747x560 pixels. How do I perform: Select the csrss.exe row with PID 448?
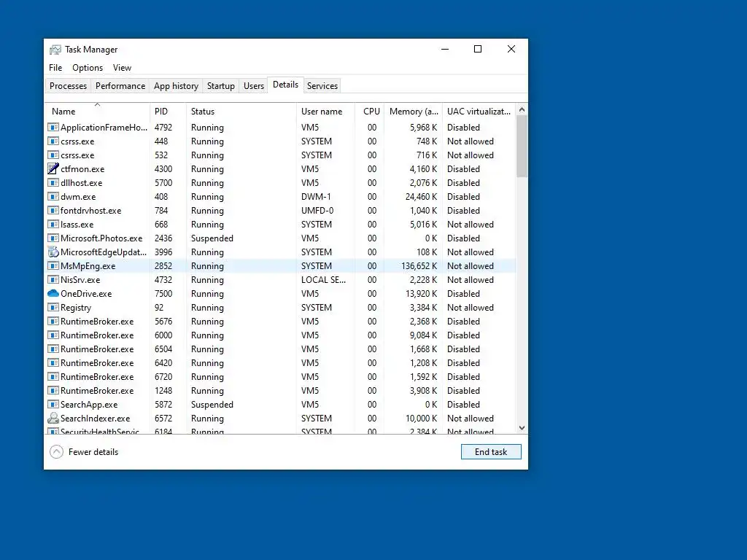[281, 141]
